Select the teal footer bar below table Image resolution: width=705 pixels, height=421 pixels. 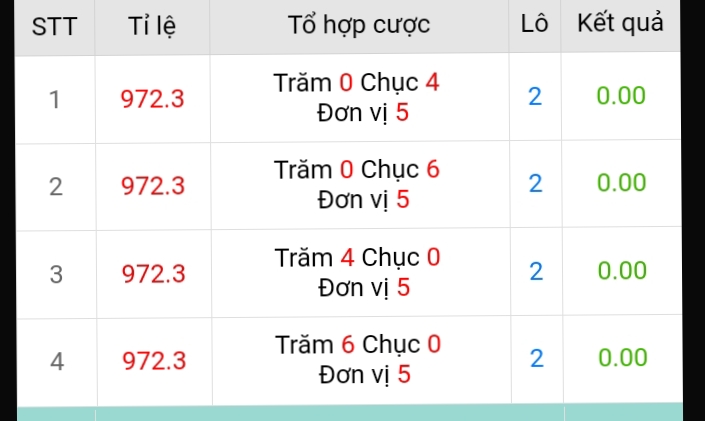tap(350, 412)
